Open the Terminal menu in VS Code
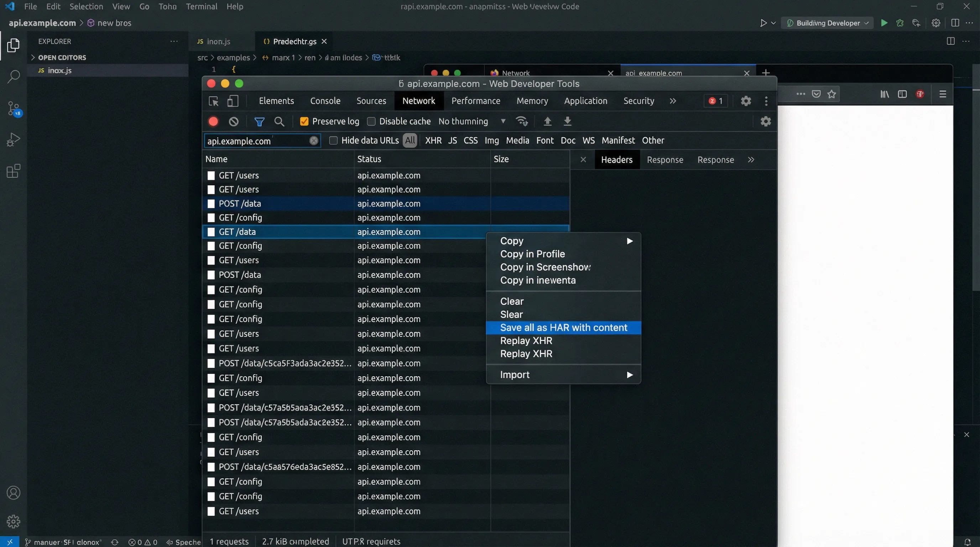 coord(202,6)
